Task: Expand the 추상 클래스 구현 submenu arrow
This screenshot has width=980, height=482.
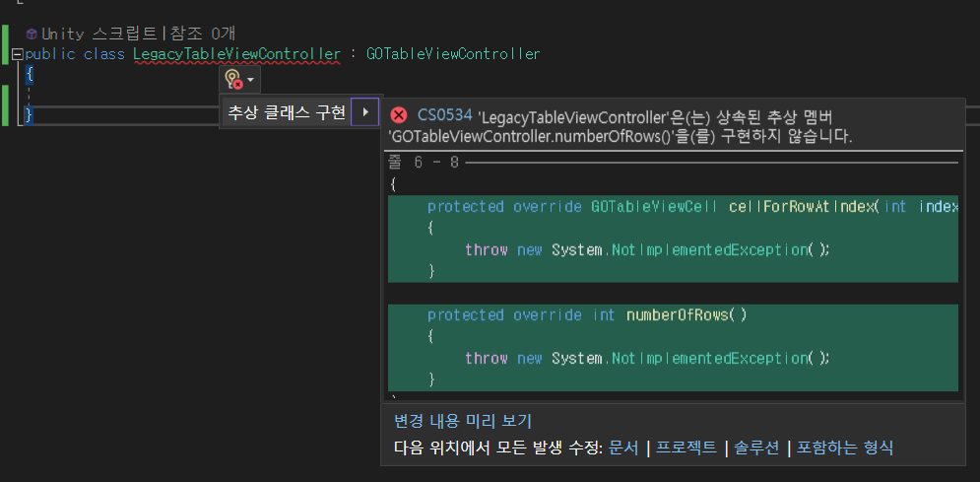Action: coord(365,112)
